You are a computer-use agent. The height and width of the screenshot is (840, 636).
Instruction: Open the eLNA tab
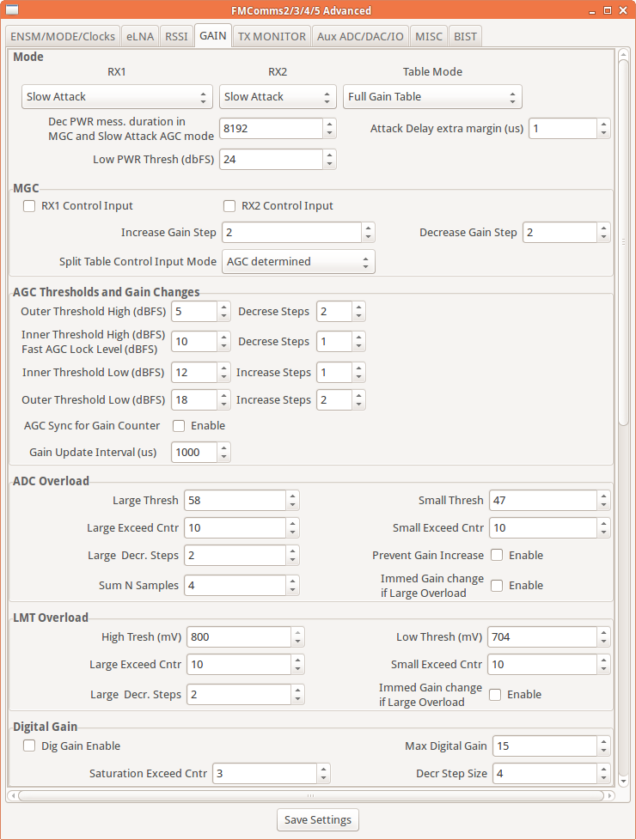[140, 36]
